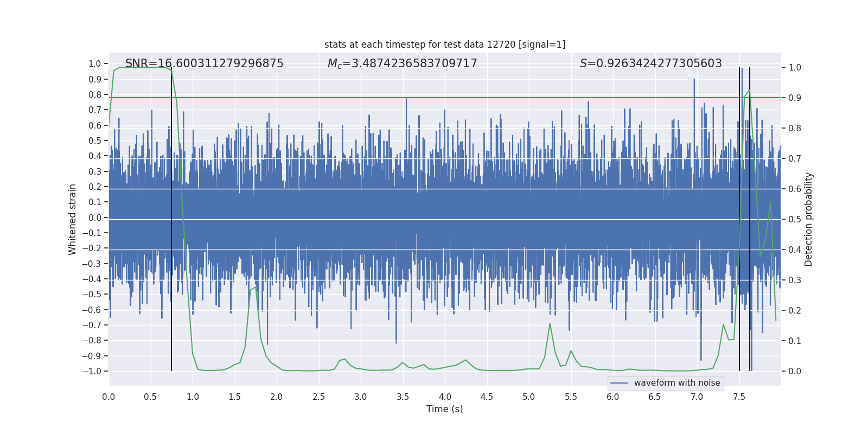
Task: Select the 0.9 tick on Detection probability axis
Action: (795, 98)
